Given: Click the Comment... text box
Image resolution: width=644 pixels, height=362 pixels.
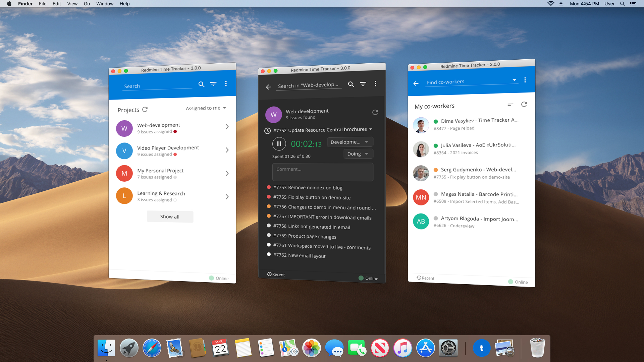Looking at the screenshot, I should tap(323, 172).
